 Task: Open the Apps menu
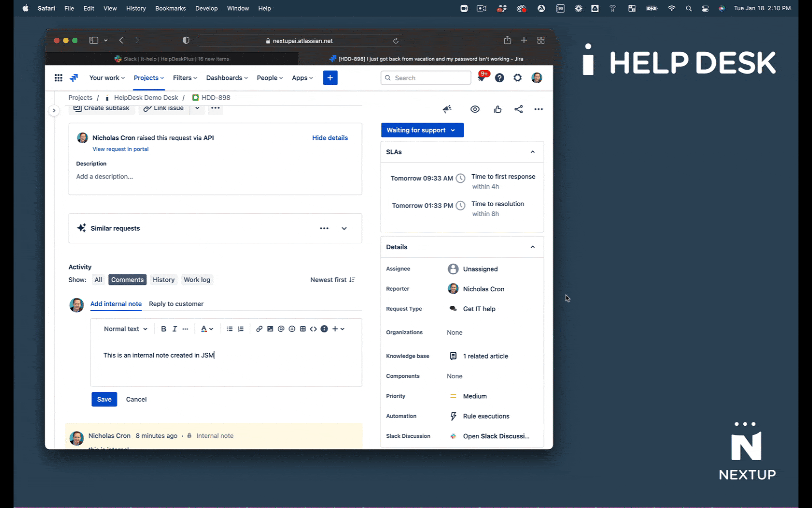click(x=303, y=78)
